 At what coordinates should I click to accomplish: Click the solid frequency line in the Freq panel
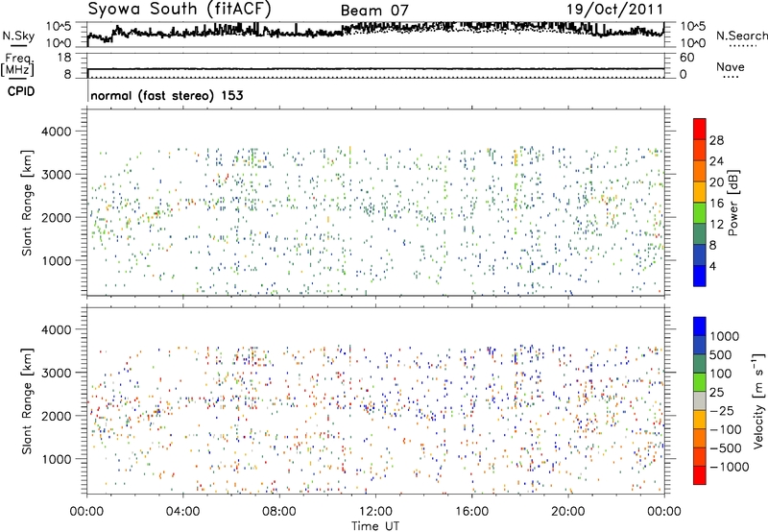click(x=375, y=69)
